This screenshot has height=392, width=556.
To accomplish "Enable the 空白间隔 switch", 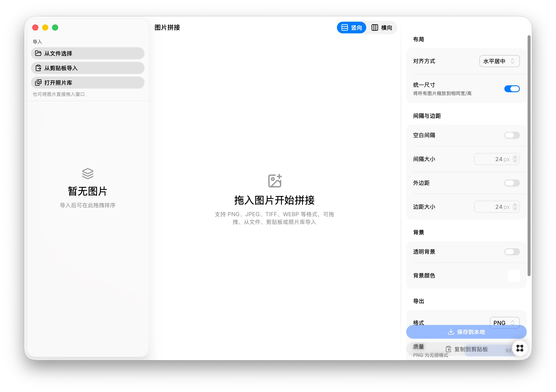I will tap(512, 135).
